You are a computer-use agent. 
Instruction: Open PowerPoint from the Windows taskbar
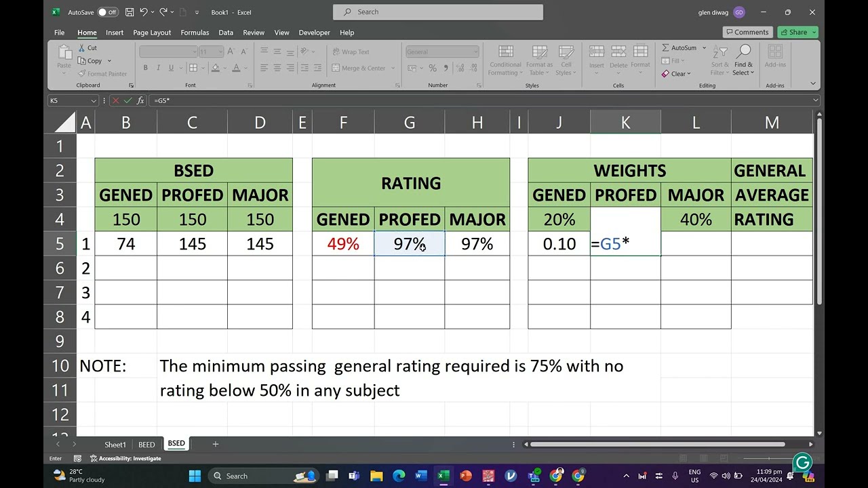tap(465, 476)
